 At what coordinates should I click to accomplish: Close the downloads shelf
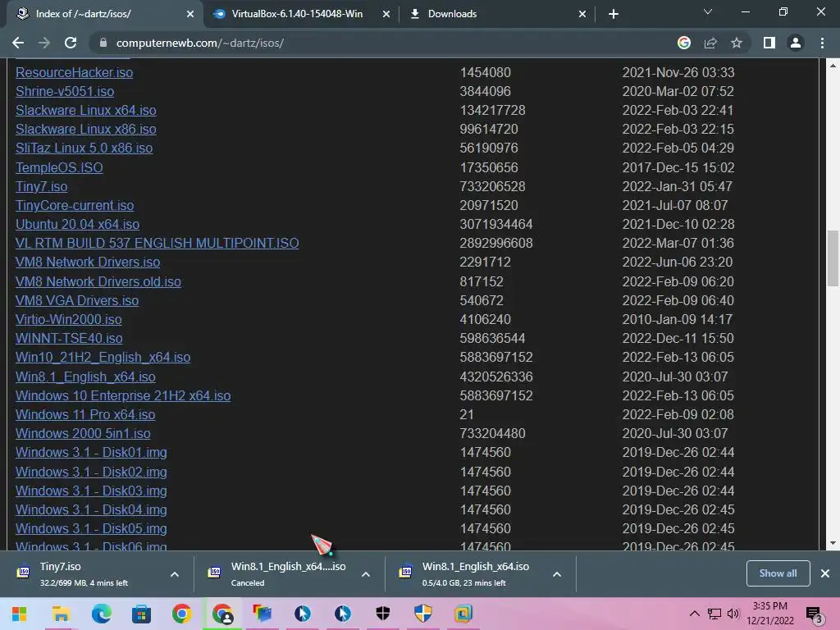[x=825, y=573]
